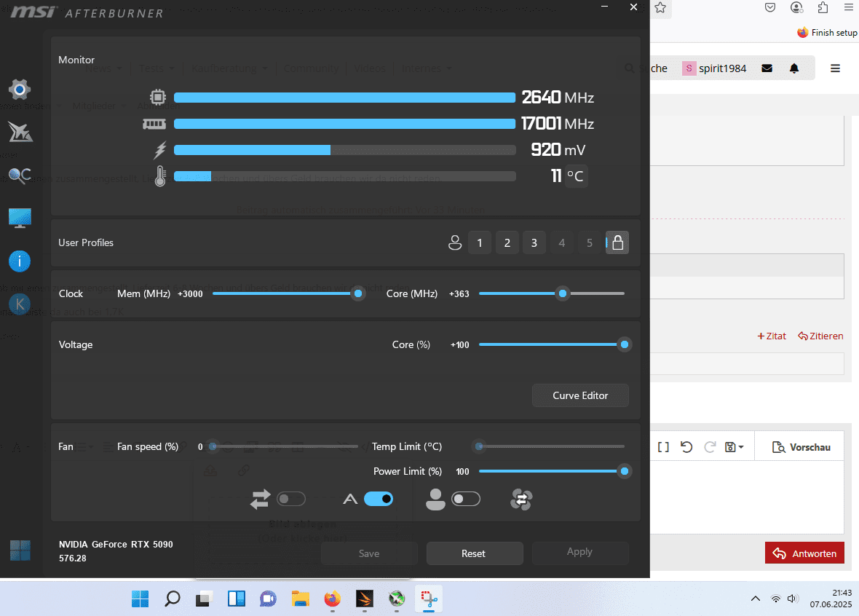
Task: Open Afterburner settings gear icon
Action: pyautogui.click(x=20, y=90)
